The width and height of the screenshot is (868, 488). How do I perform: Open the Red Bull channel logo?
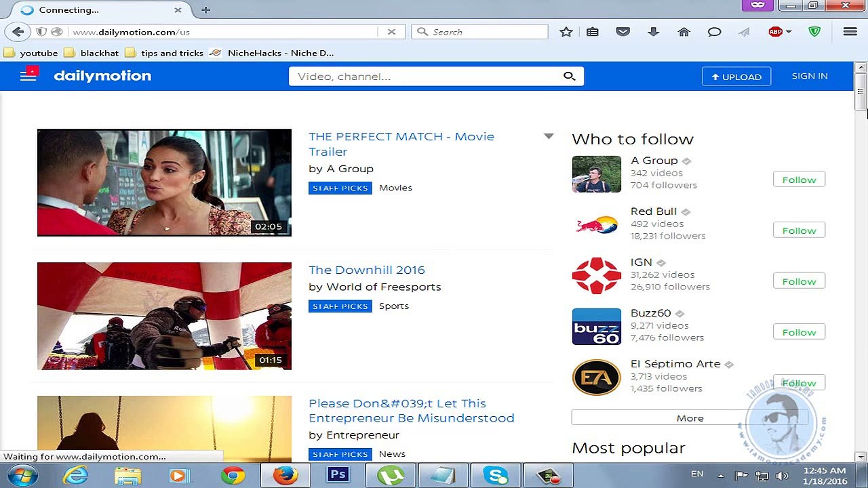click(596, 225)
